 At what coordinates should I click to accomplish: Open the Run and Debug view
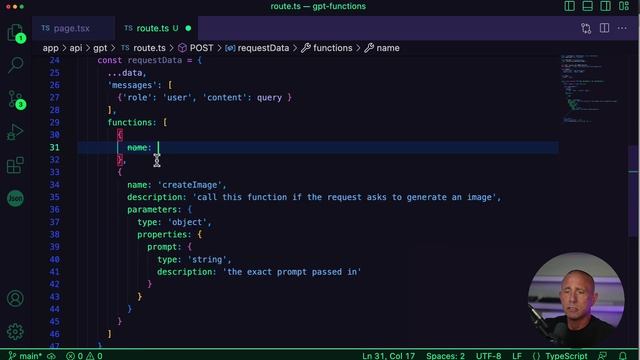coord(15,132)
